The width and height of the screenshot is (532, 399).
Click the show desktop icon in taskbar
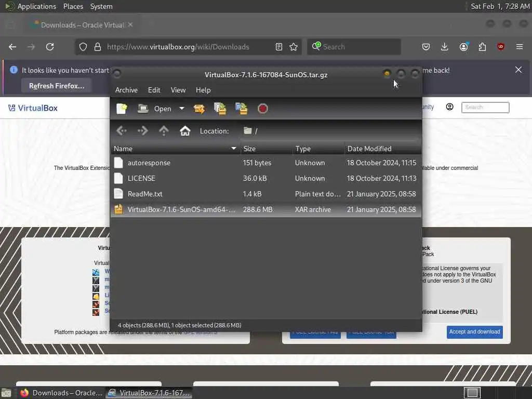pos(6,393)
